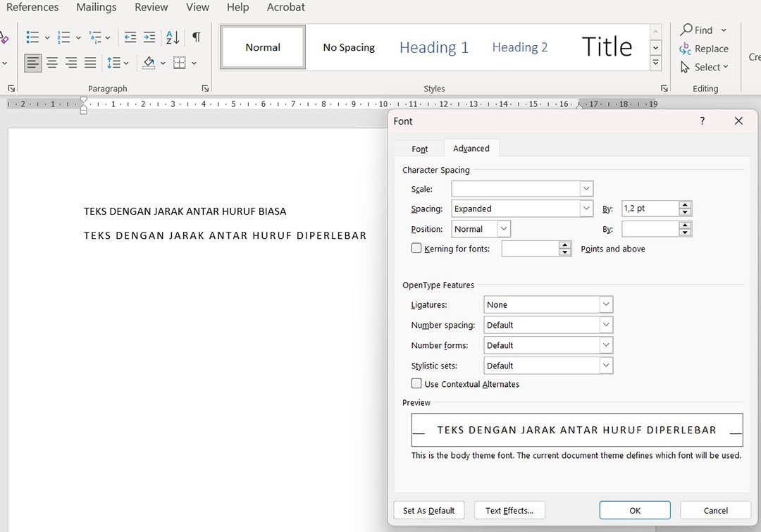Click the Bullets list icon

point(32,37)
